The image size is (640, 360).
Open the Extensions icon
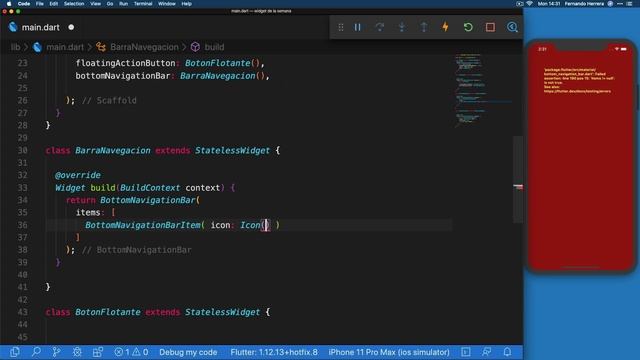98,352
